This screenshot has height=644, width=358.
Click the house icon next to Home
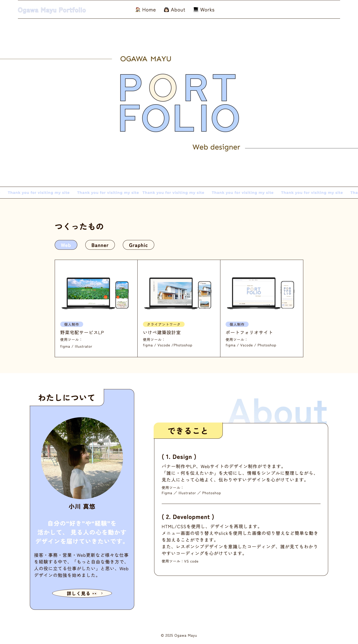pyautogui.click(x=138, y=10)
